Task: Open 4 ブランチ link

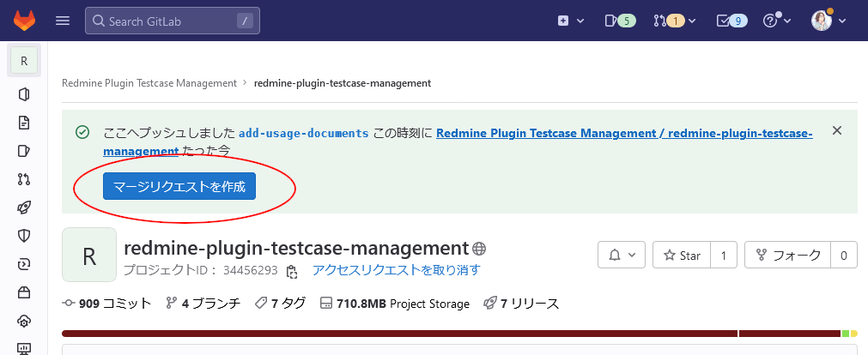Action: [203, 304]
